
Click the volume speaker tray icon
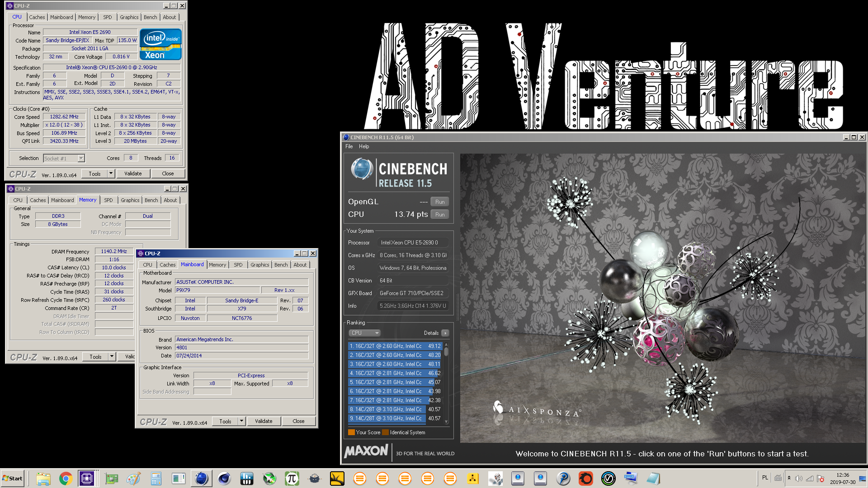click(799, 479)
